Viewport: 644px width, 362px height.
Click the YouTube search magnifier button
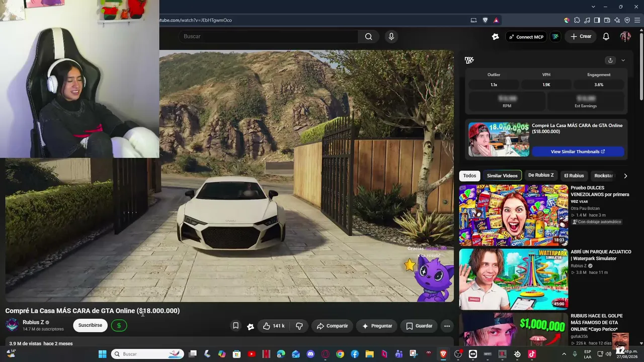tap(369, 36)
